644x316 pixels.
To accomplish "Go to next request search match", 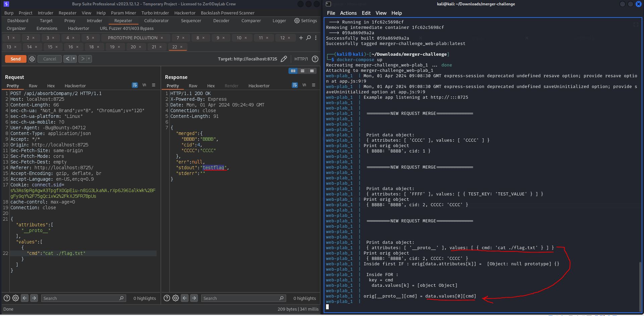I will (34, 298).
